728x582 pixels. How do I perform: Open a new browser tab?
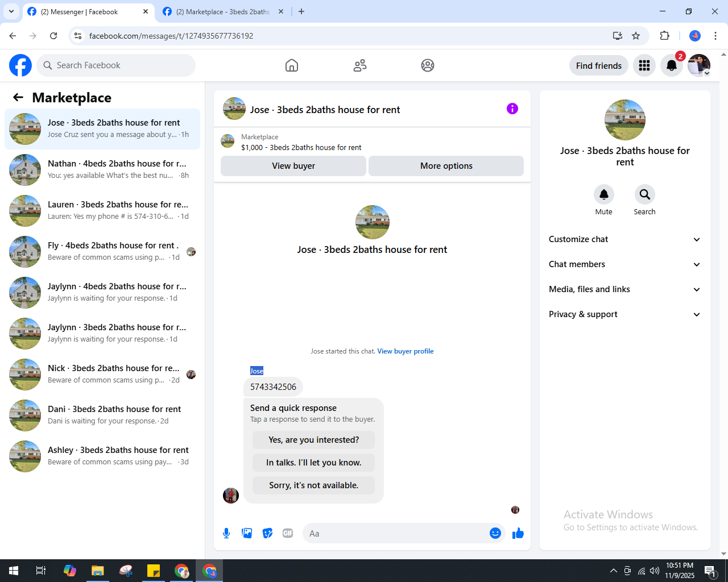301,11
